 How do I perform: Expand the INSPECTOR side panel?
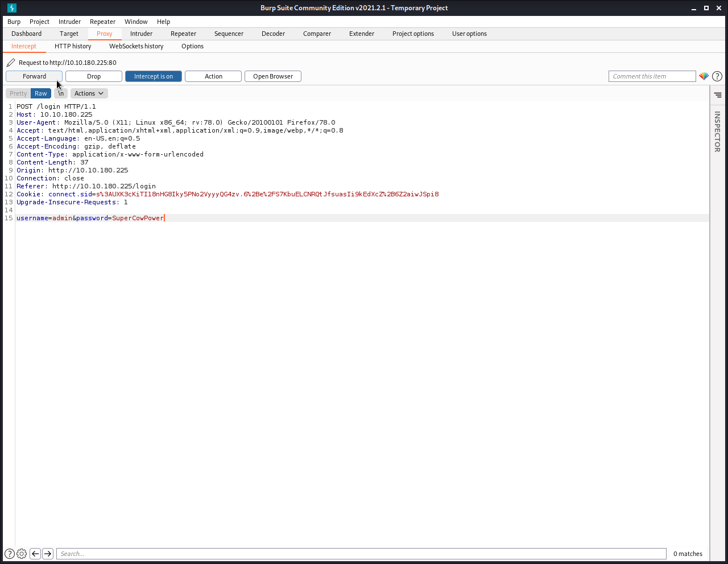click(x=717, y=131)
